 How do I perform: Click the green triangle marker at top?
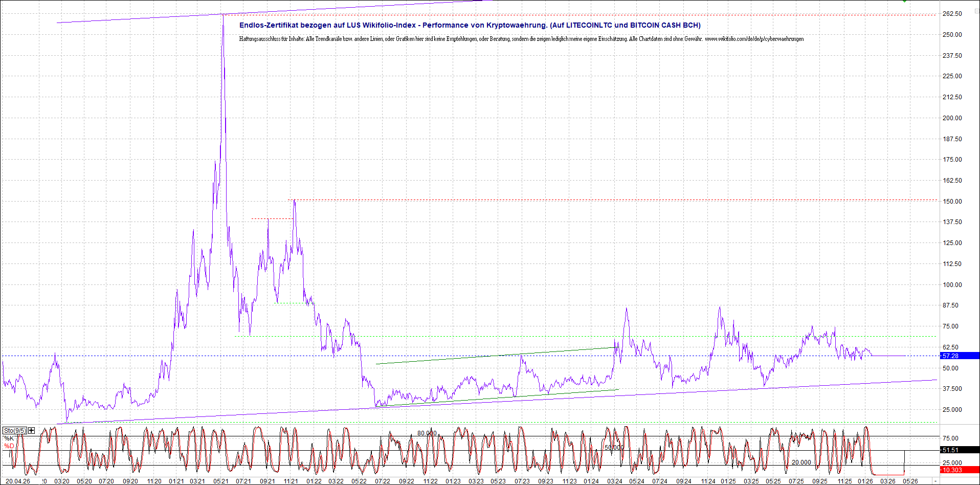[904, 2]
